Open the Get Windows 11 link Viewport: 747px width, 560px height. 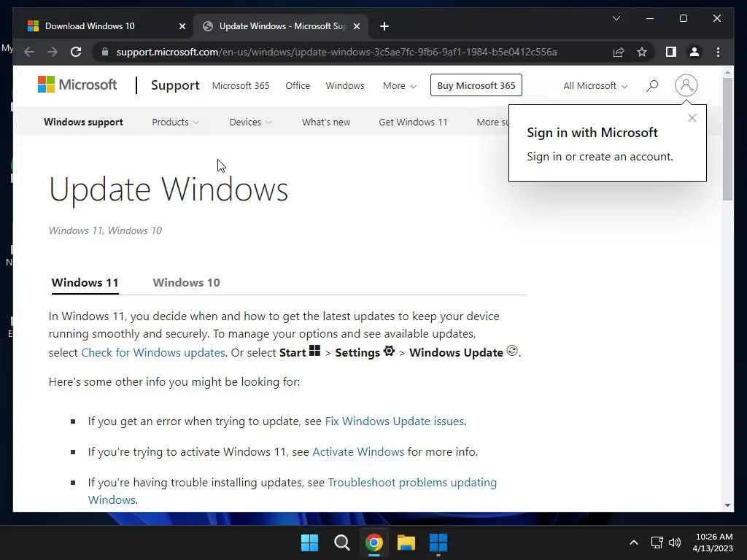coord(413,122)
